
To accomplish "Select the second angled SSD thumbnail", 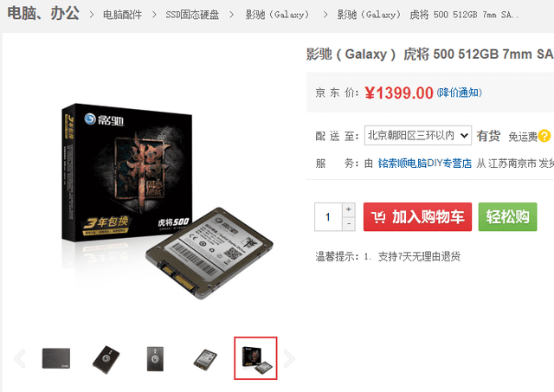I will pyautogui.click(x=106, y=360).
